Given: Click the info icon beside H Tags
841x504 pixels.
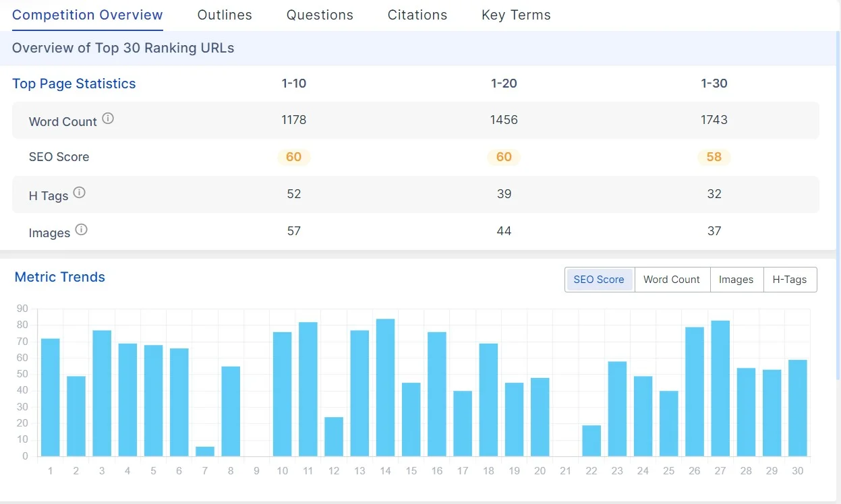Looking at the screenshot, I should point(80,191).
